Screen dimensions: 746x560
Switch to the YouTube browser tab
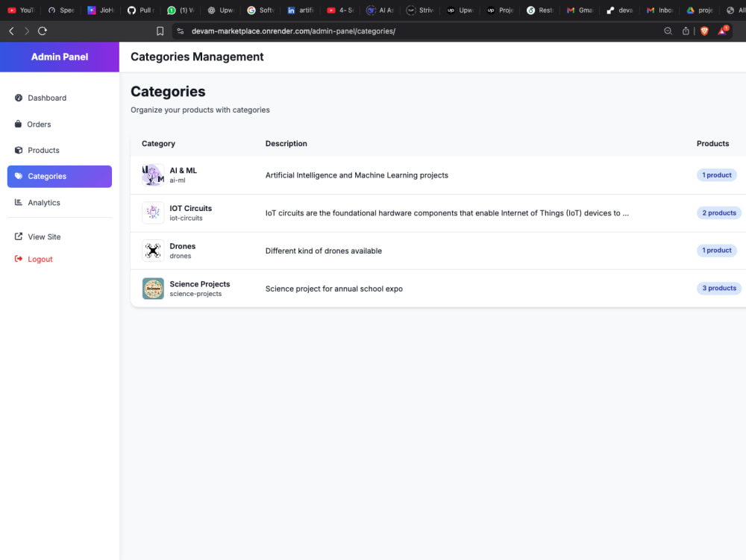tap(21, 10)
